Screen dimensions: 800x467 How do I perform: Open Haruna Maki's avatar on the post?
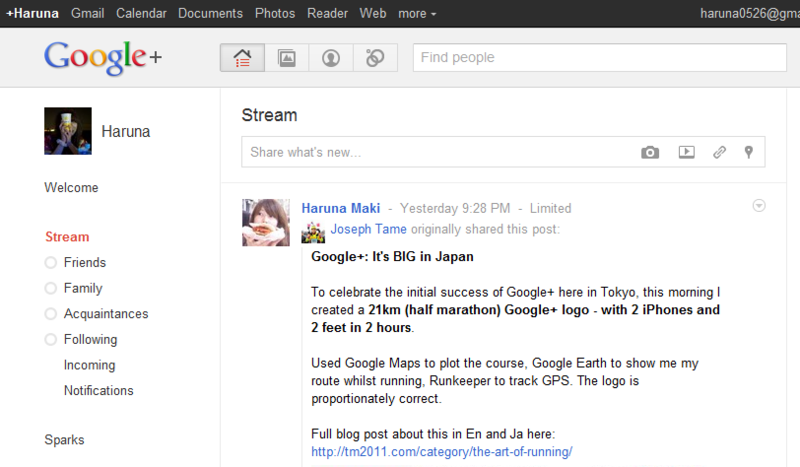(x=266, y=223)
